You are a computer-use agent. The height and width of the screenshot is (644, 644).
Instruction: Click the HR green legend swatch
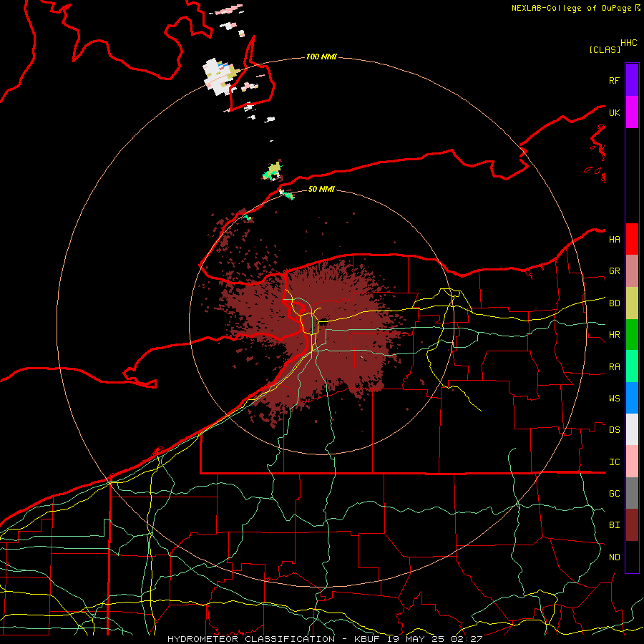click(632, 335)
